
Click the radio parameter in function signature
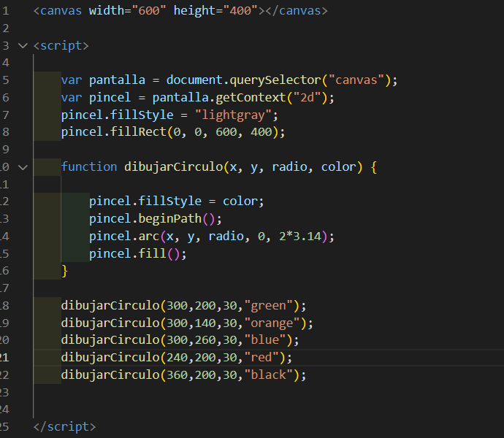click(289, 166)
